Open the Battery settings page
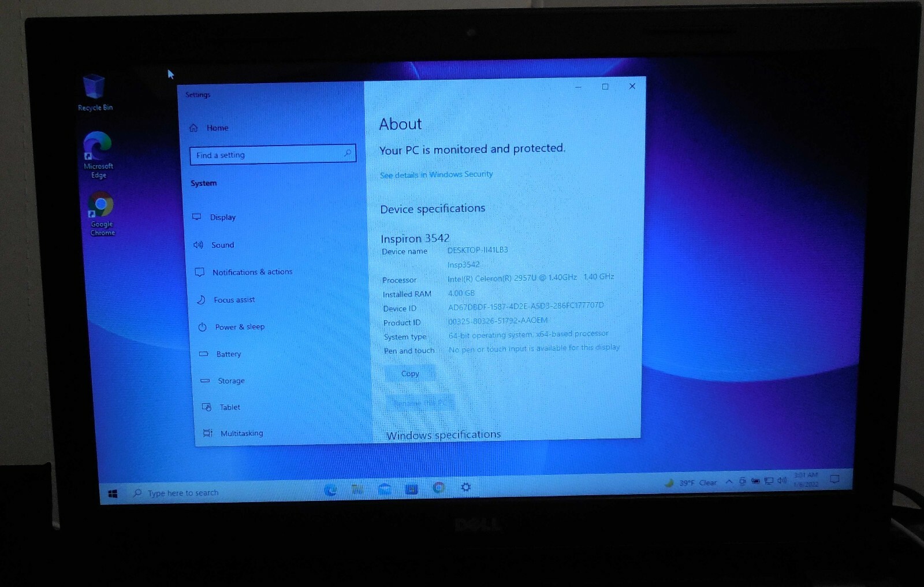The height and width of the screenshot is (587, 924). point(220,354)
